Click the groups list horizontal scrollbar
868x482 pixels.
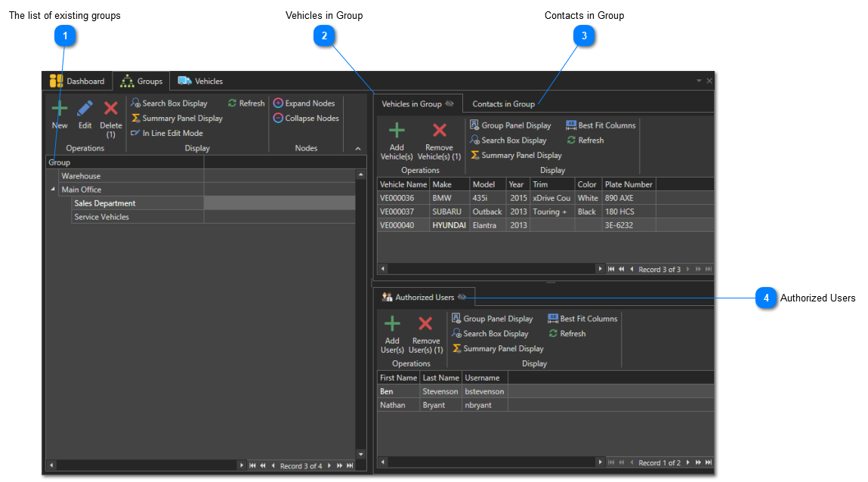coord(144,466)
